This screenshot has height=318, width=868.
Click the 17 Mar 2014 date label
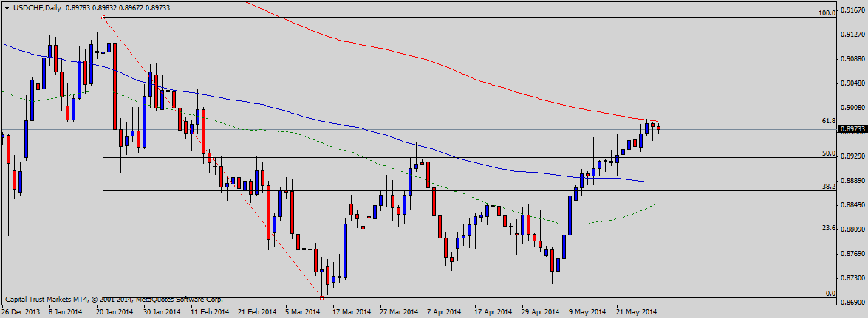click(x=352, y=311)
